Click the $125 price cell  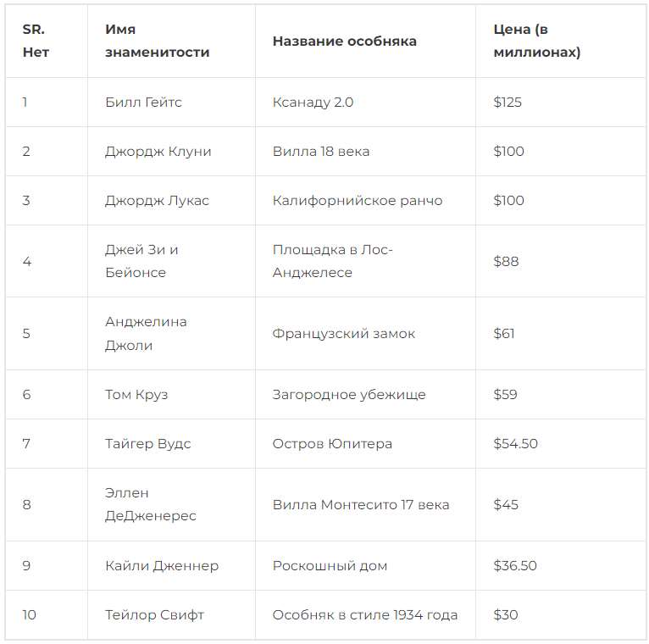pyautogui.click(x=508, y=103)
